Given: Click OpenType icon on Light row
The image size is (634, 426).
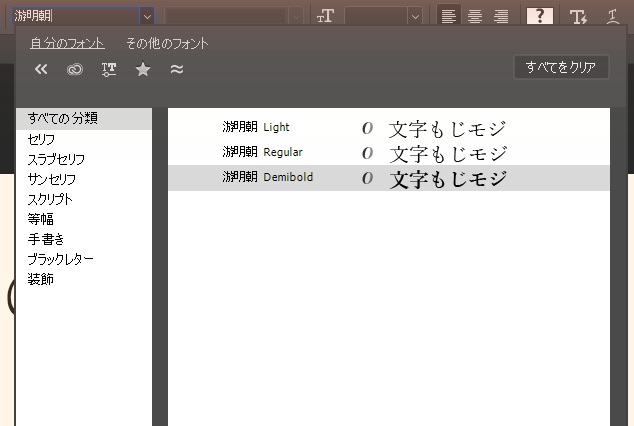Looking at the screenshot, I should pyautogui.click(x=367, y=128).
